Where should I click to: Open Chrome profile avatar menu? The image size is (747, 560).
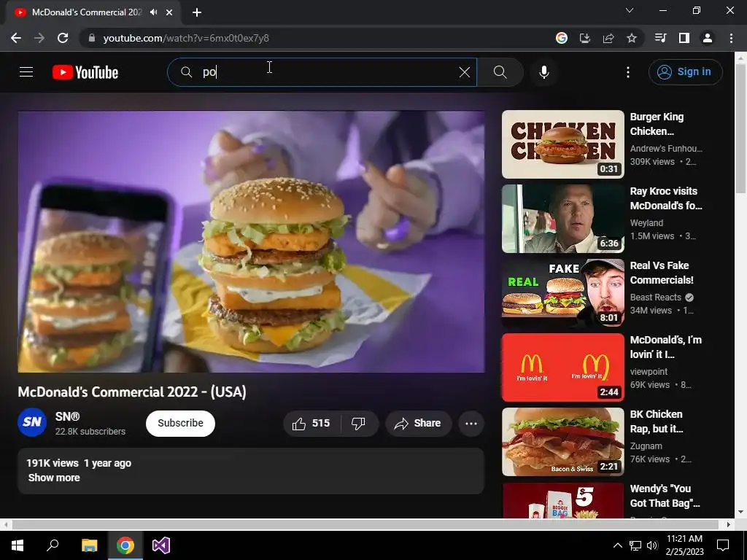pos(708,38)
